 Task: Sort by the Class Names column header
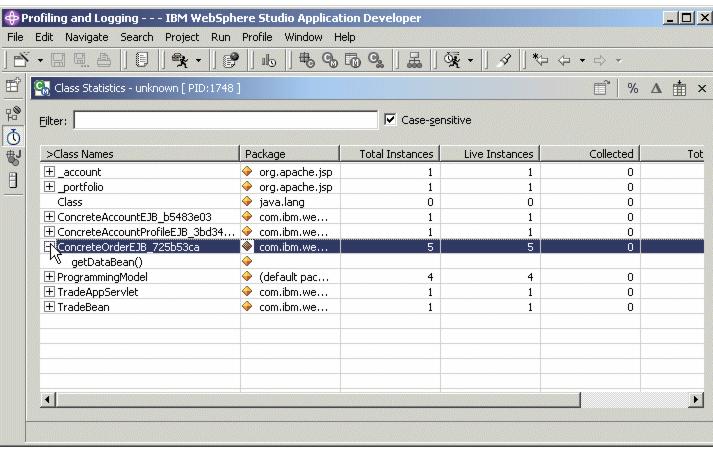[140, 154]
